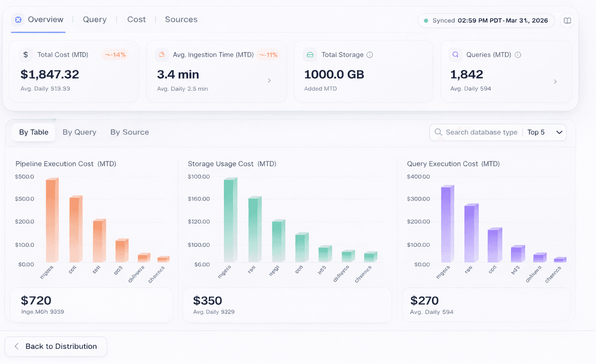596x364 pixels.
Task: Expand Queries (MTD) card chevron
Action: [555, 81]
